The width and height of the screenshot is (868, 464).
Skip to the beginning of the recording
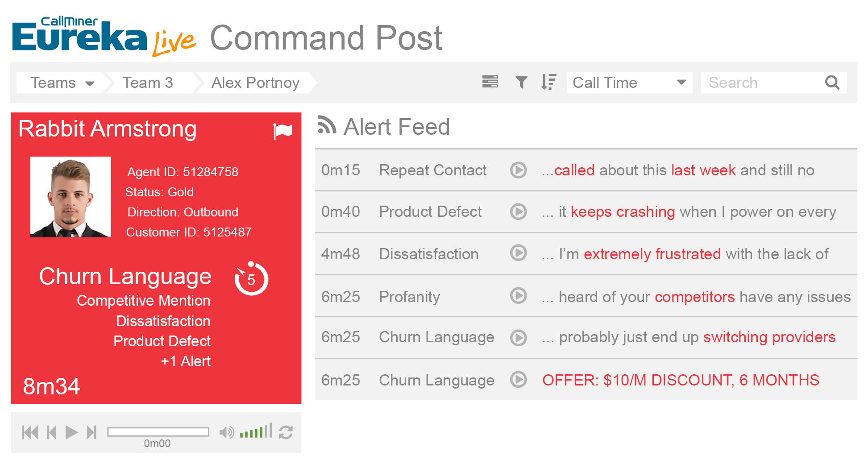click(30, 432)
